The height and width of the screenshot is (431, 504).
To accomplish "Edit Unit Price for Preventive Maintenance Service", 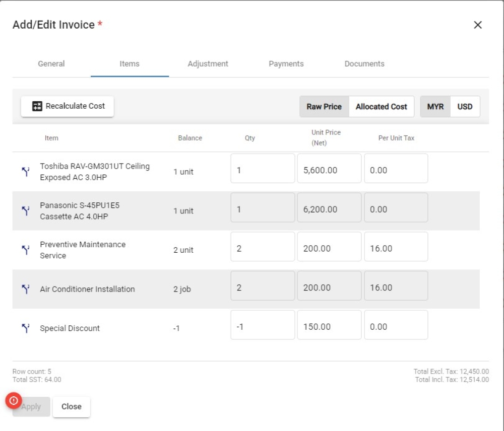I will tap(329, 247).
